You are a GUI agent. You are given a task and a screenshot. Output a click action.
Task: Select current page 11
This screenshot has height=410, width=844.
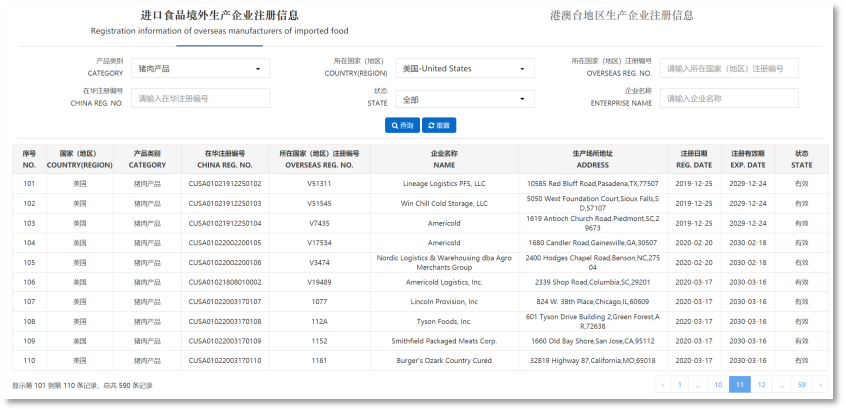click(740, 385)
